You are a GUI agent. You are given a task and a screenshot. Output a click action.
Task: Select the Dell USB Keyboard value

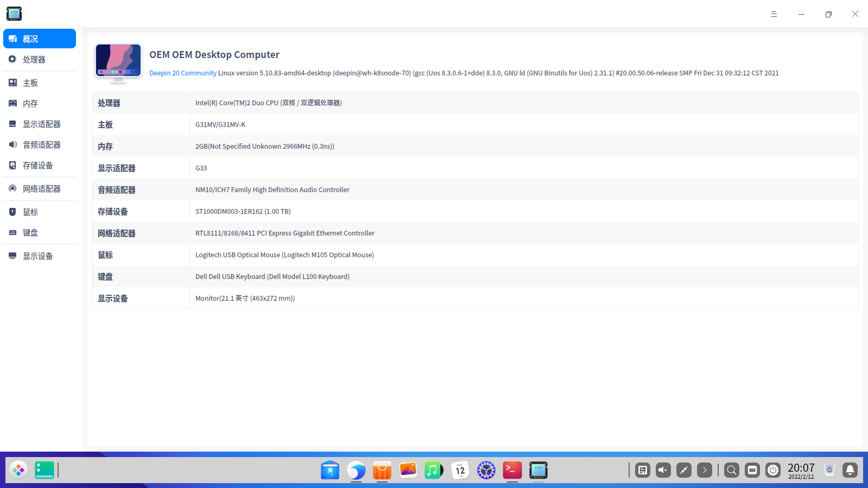[273, 277]
